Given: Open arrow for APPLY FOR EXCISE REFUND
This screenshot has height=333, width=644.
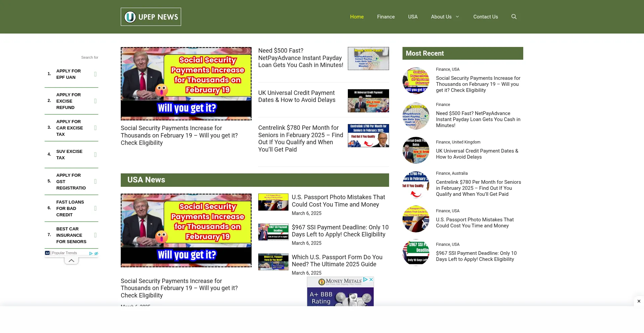Looking at the screenshot, I should click(95, 101).
